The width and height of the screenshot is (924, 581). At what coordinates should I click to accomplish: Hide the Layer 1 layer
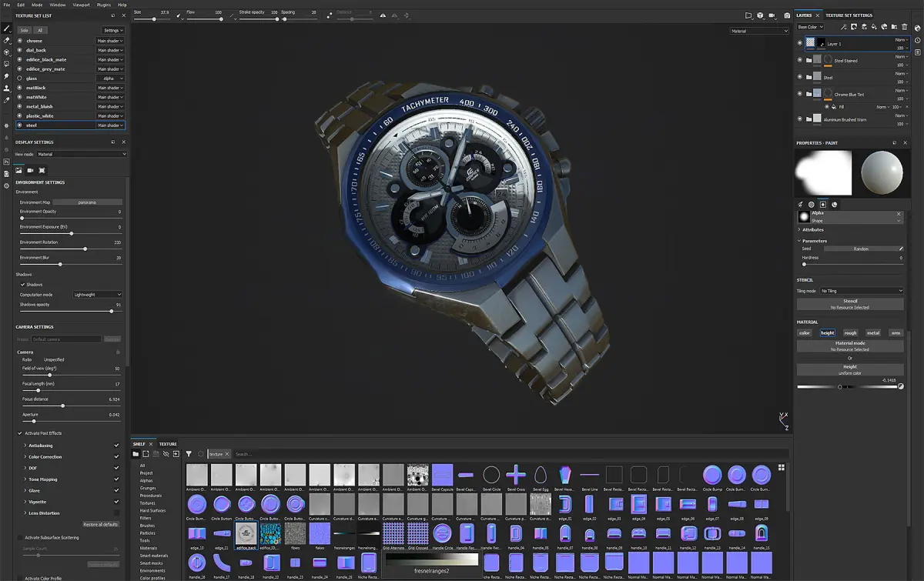(800, 44)
